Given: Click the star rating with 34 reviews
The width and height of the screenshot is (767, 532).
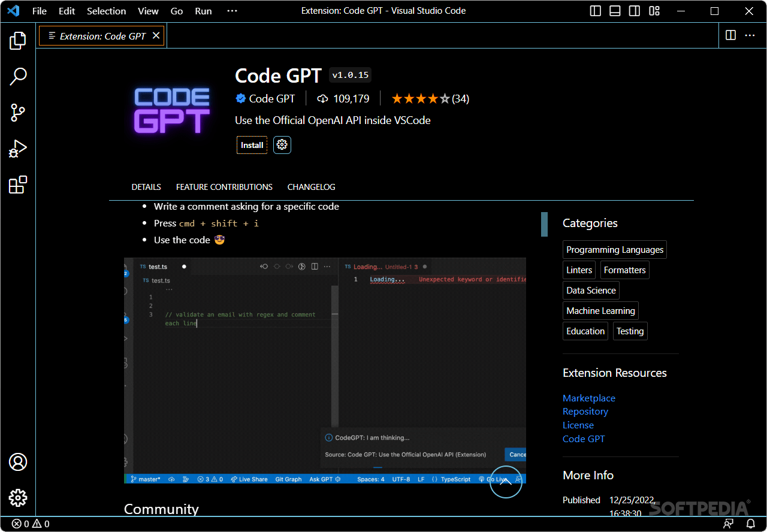Looking at the screenshot, I should (430, 99).
